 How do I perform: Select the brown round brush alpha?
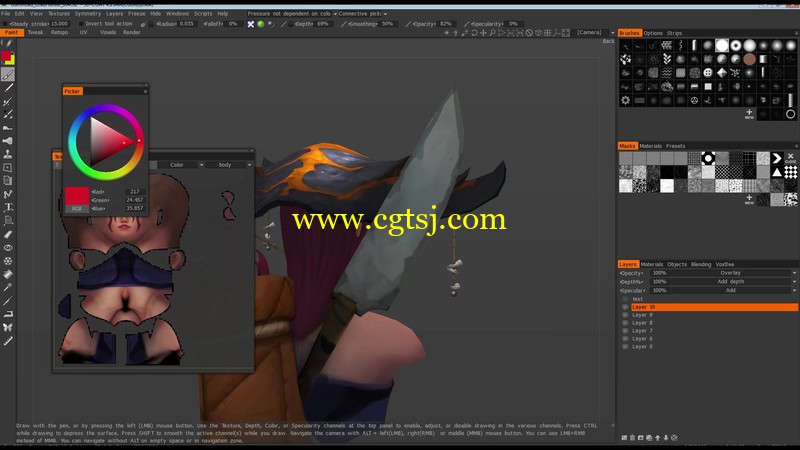[749, 59]
